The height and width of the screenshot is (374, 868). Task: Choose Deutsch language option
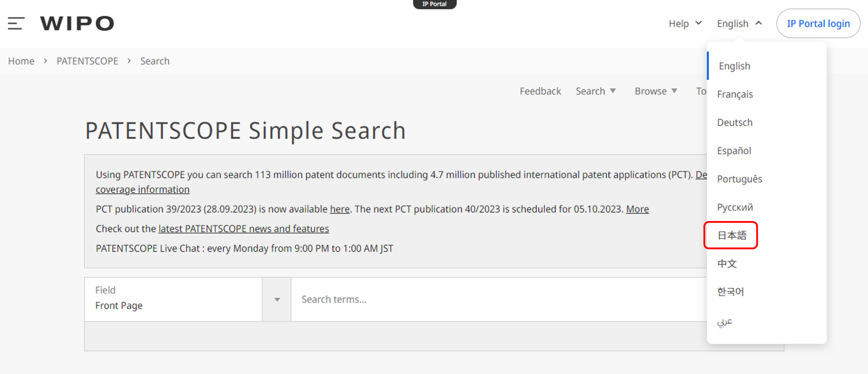point(735,122)
